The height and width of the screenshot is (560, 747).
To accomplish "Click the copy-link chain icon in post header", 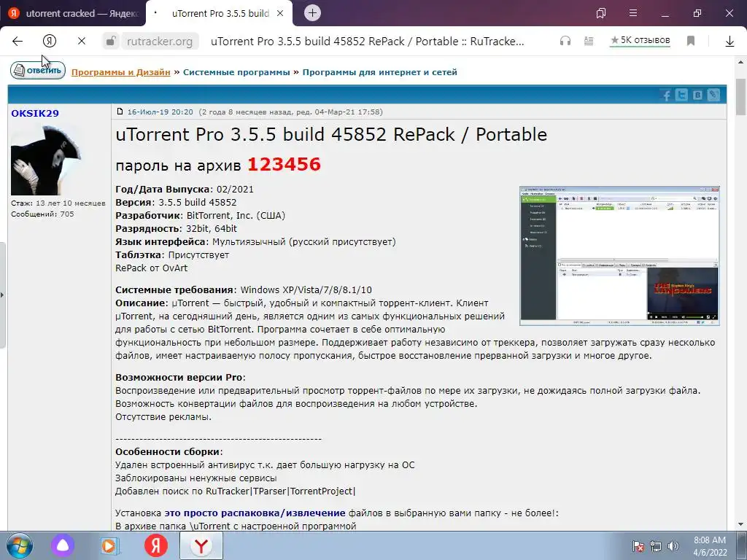I will tap(713, 95).
